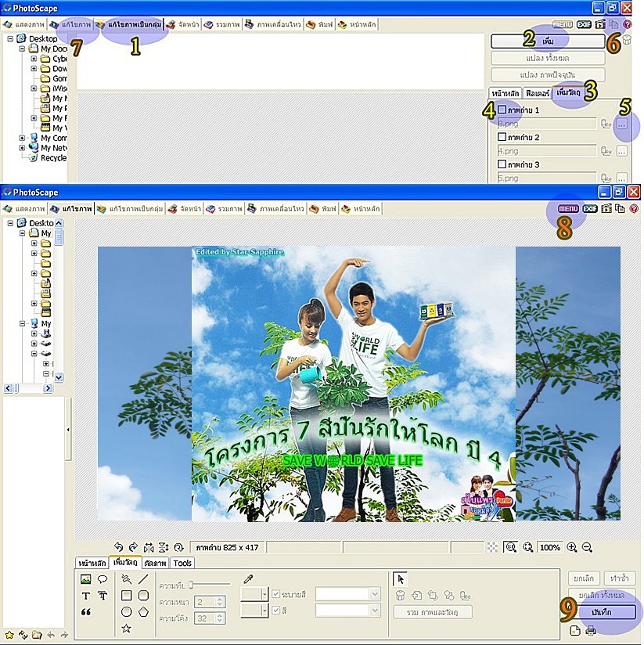Click the ความหนา thickness value field

point(206,602)
